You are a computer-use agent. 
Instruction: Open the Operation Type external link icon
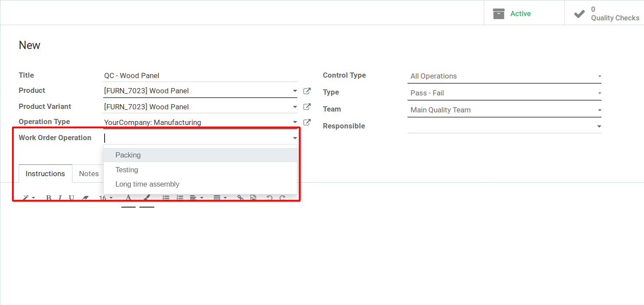click(x=307, y=122)
